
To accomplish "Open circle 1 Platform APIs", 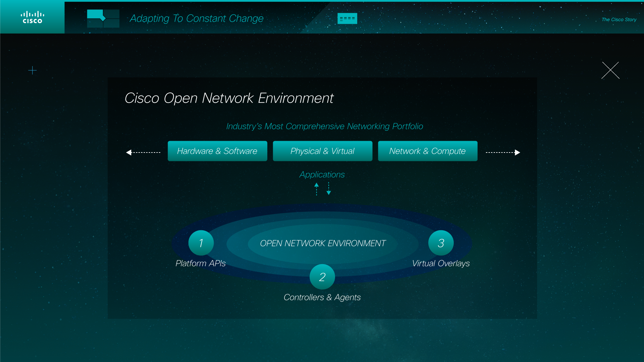I will pyautogui.click(x=201, y=243).
